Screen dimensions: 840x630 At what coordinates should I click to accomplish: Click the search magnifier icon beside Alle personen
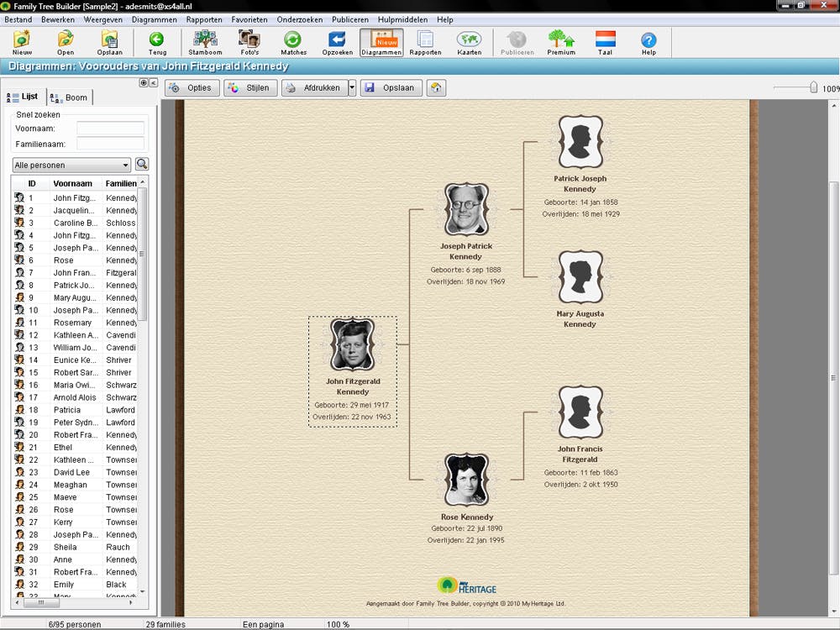point(141,165)
